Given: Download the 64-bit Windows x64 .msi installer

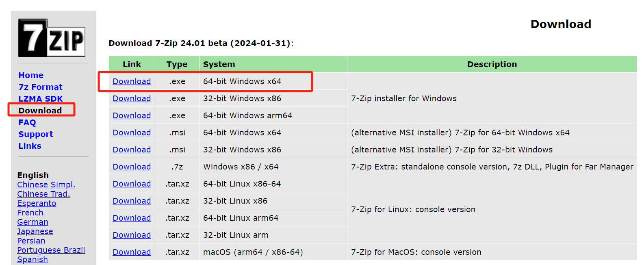Looking at the screenshot, I should coord(132,132).
